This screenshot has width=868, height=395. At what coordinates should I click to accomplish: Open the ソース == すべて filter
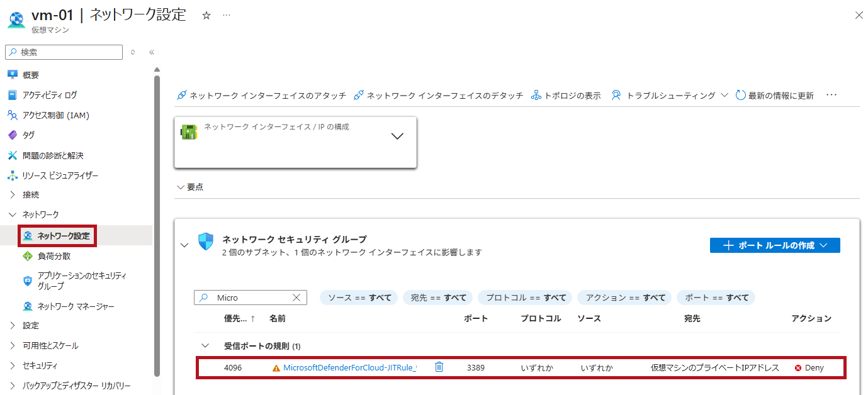358,297
